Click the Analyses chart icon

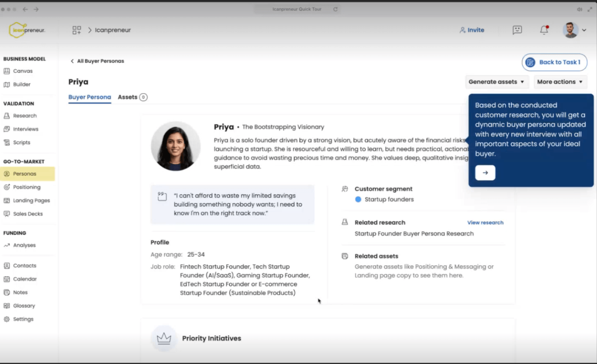tap(7, 245)
